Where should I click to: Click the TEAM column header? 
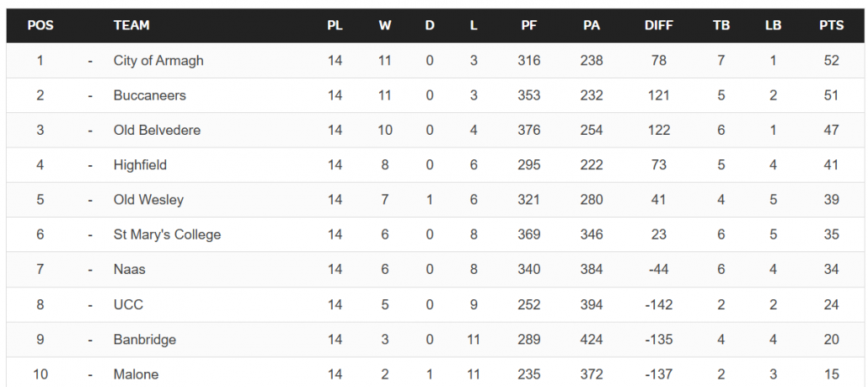[x=131, y=25]
